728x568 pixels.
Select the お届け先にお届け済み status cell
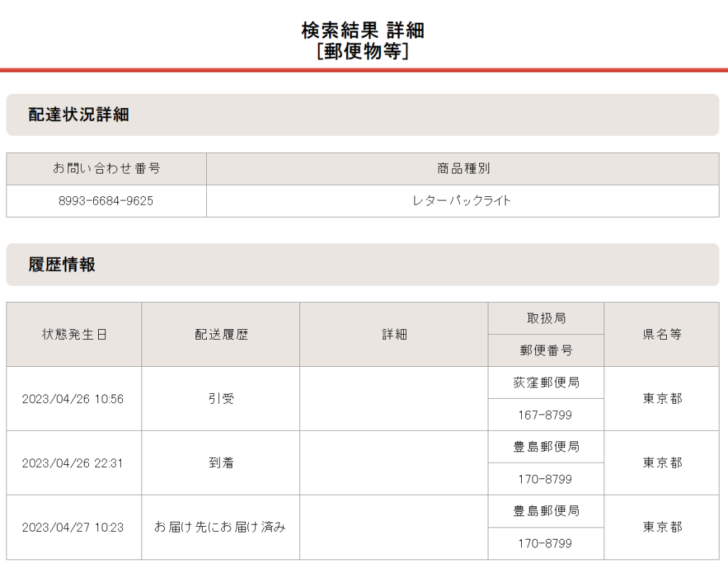pos(220,527)
